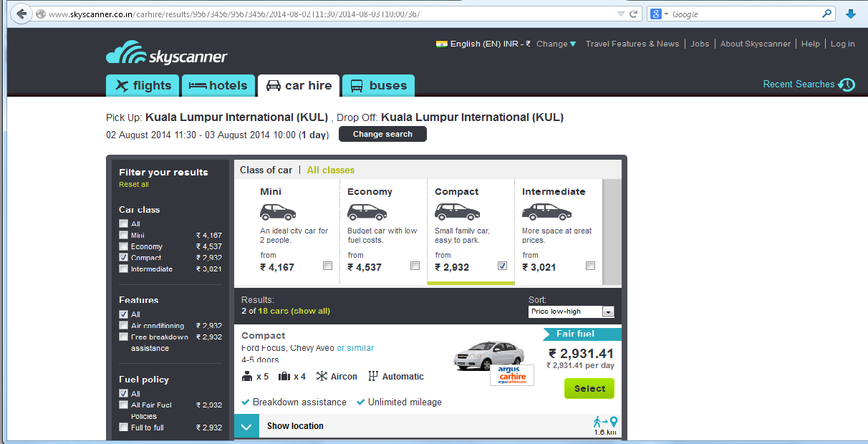Open the URL history dropdown arrow

621,14
